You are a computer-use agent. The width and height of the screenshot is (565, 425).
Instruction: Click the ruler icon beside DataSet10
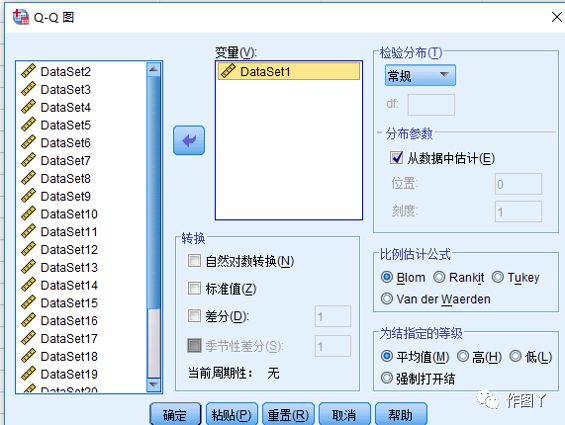coord(28,213)
